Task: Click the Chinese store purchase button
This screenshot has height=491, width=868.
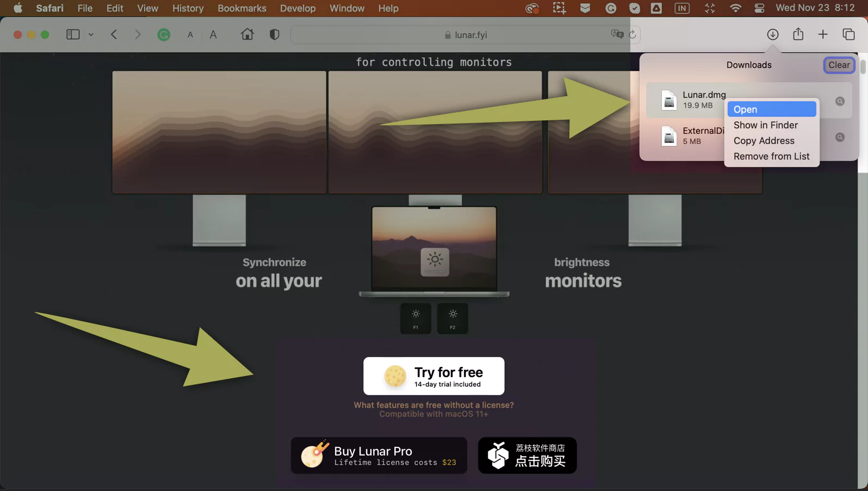Action: coord(527,455)
